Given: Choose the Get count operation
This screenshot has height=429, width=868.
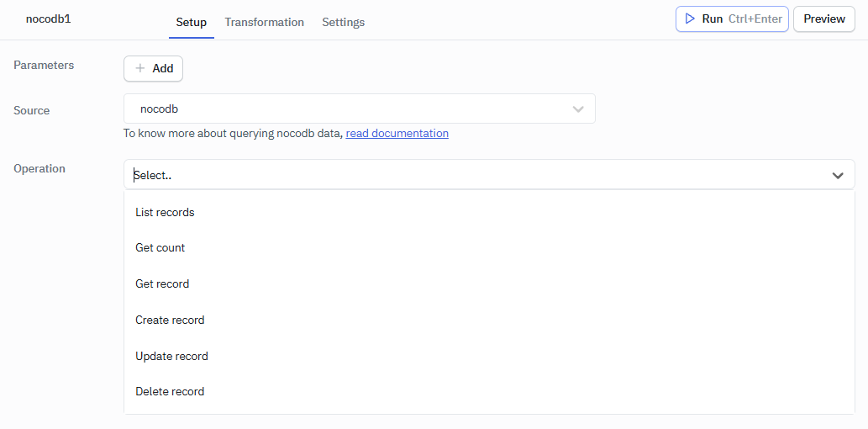Looking at the screenshot, I should click(x=160, y=247).
